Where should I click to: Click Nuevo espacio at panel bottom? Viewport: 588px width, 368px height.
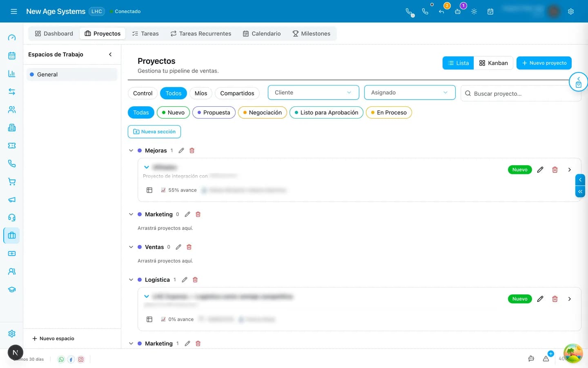tap(53, 339)
